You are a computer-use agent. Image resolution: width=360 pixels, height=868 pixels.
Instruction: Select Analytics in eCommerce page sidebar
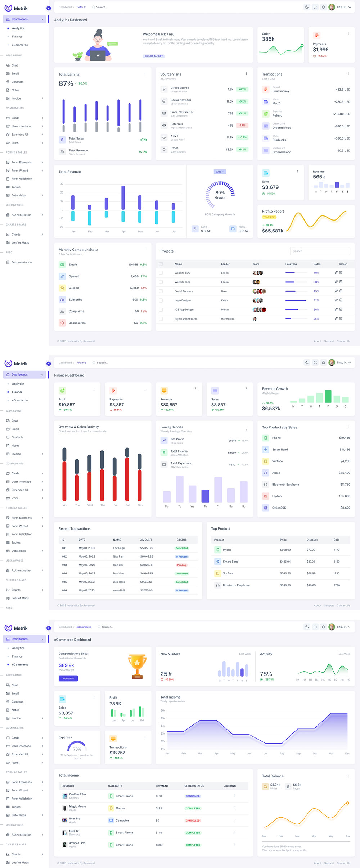click(18, 648)
